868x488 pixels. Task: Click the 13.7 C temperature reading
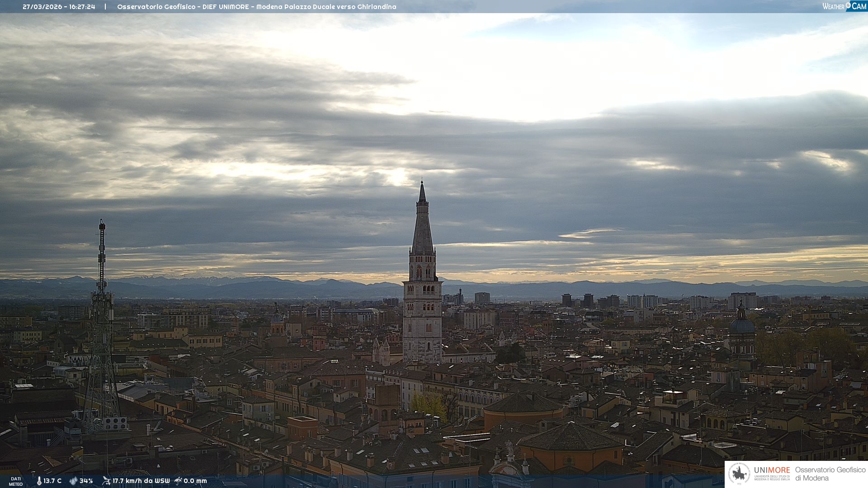click(x=52, y=481)
